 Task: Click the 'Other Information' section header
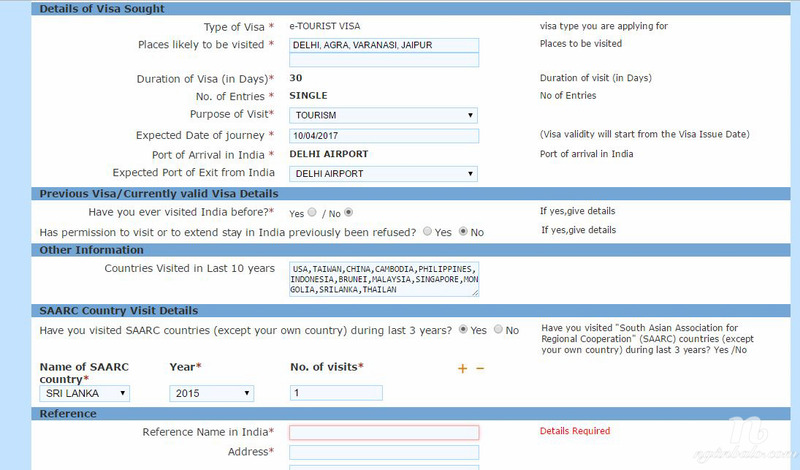(91, 250)
